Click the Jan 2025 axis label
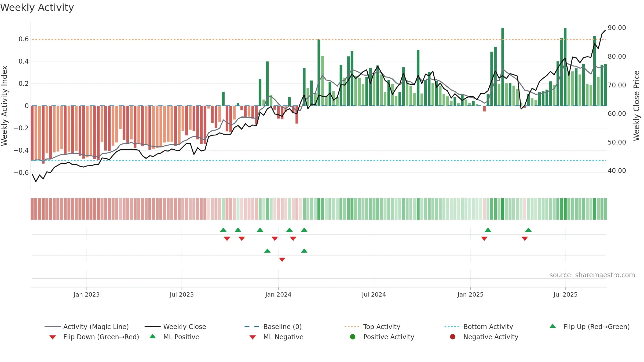The height and width of the screenshot is (362, 644). [470, 295]
